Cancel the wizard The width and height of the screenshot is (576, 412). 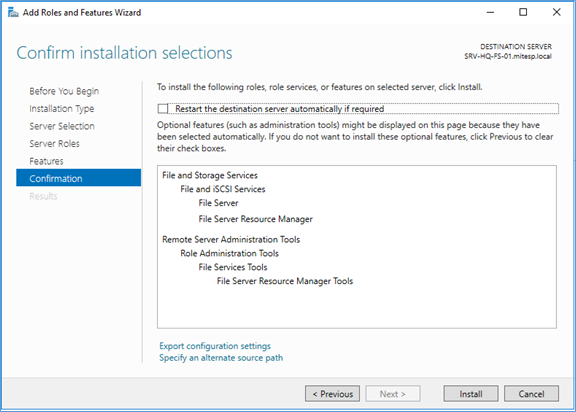(x=532, y=394)
